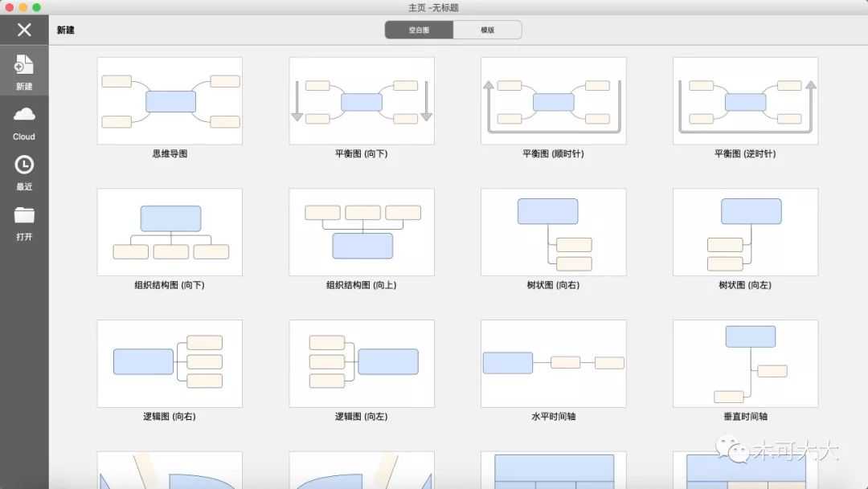This screenshot has width=868, height=489.
Task: Select the 树状图 (向左) tree template
Action: [x=745, y=232]
